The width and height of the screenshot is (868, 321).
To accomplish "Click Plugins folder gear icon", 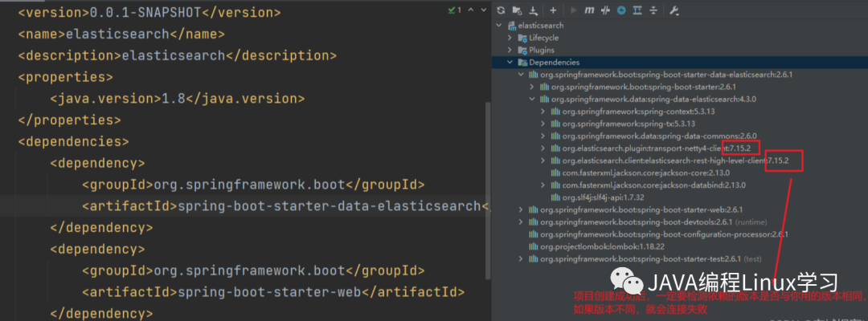I will tap(522, 50).
